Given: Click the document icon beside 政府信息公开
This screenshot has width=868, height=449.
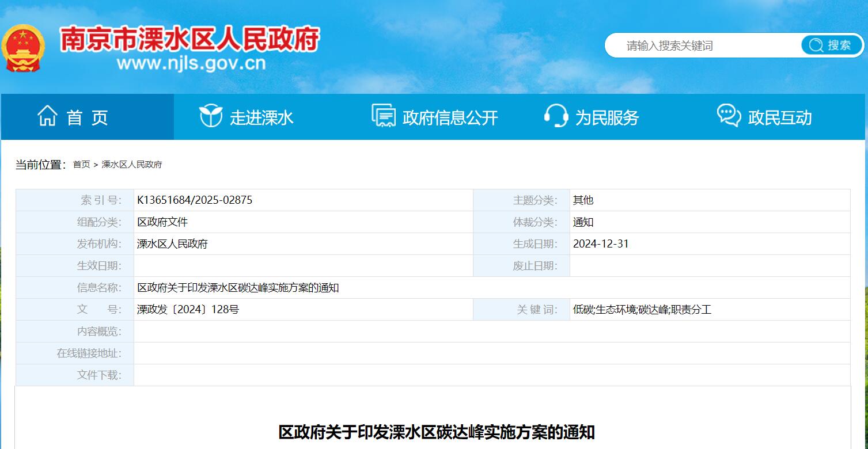Looking at the screenshot, I should (x=384, y=116).
